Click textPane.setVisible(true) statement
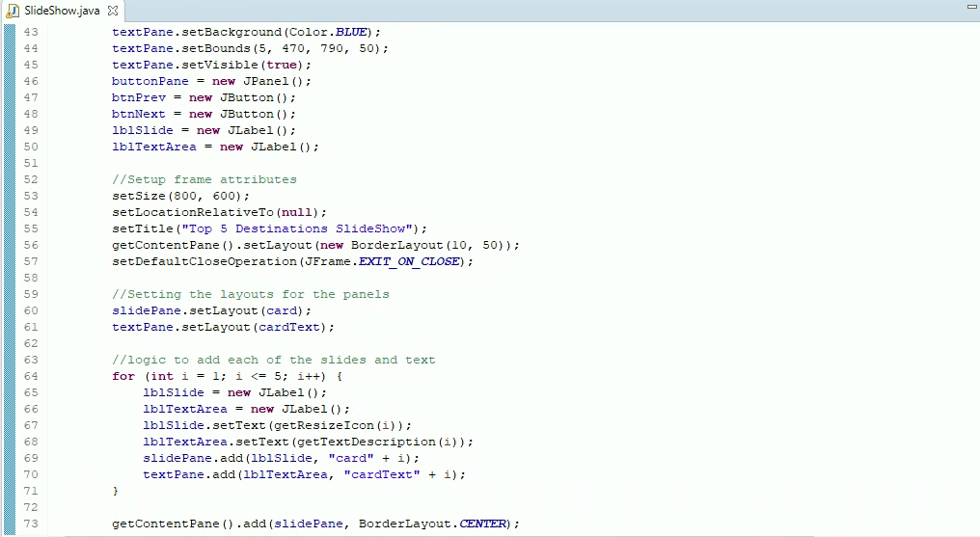Viewport: 980px width, 537px height. click(x=211, y=65)
